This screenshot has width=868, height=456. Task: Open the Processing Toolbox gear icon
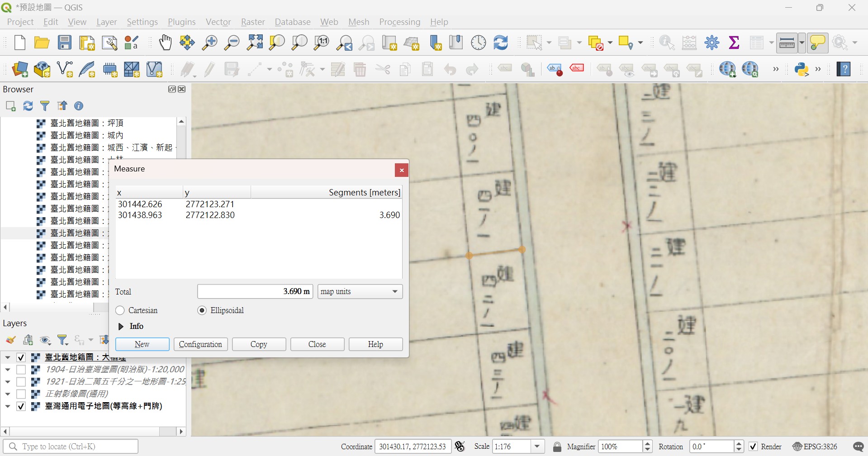click(x=712, y=43)
